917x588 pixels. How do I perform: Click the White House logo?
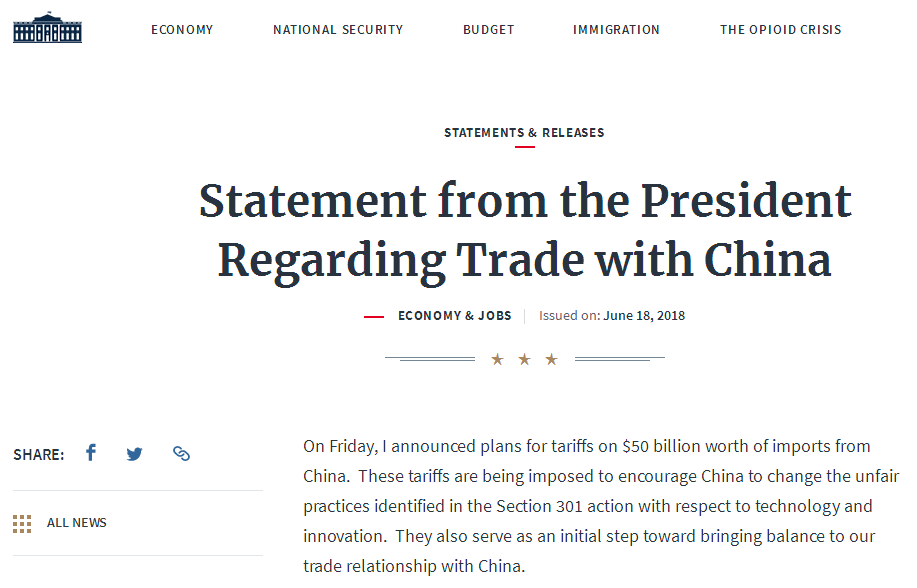tap(48, 28)
